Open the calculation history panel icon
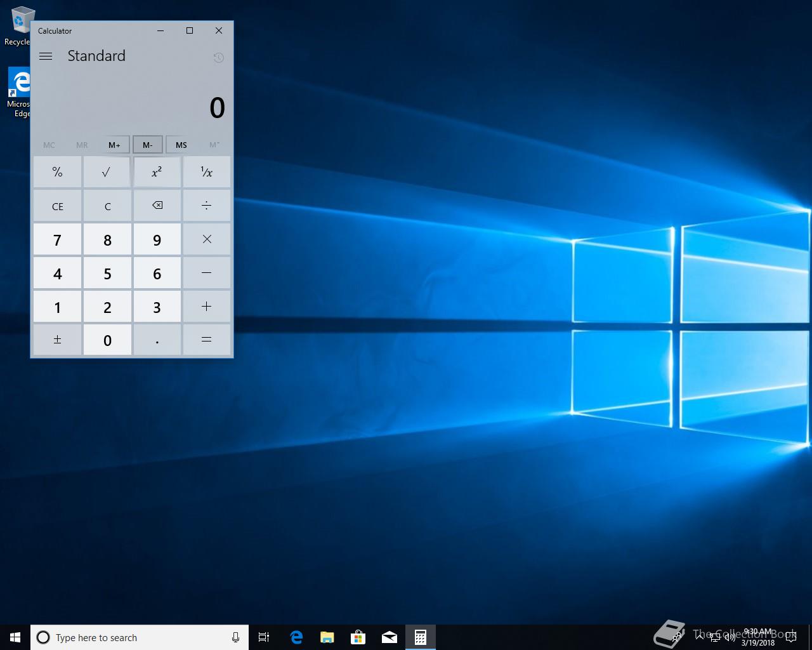The image size is (812, 650). [218, 58]
